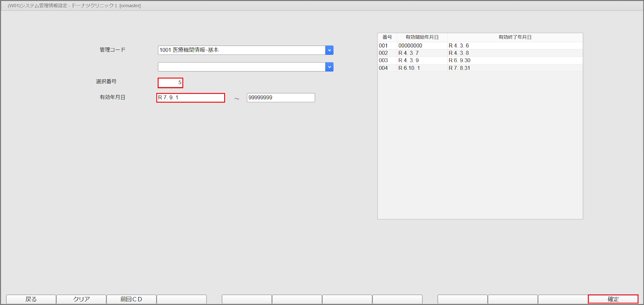This screenshot has width=644, height=305.
Task: Click the 有効年月日 start date field
Action: tap(190, 98)
